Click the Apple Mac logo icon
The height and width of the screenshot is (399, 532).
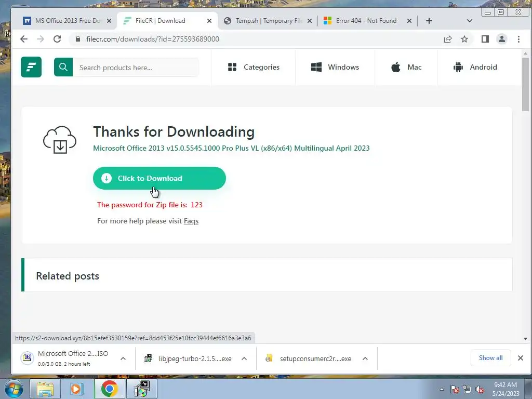[395, 67]
